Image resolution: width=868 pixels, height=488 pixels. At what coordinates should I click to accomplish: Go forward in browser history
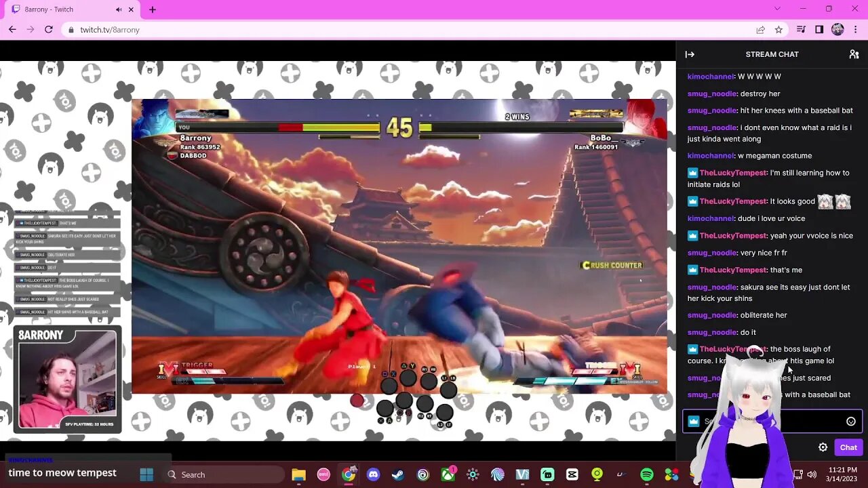pyautogui.click(x=31, y=30)
